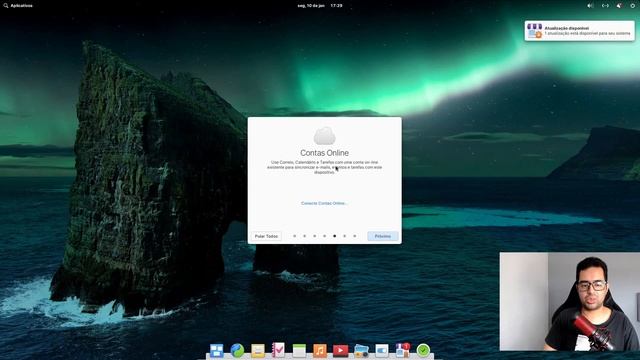
Task: Select the first page indicator dot
Action: pyautogui.click(x=295, y=236)
